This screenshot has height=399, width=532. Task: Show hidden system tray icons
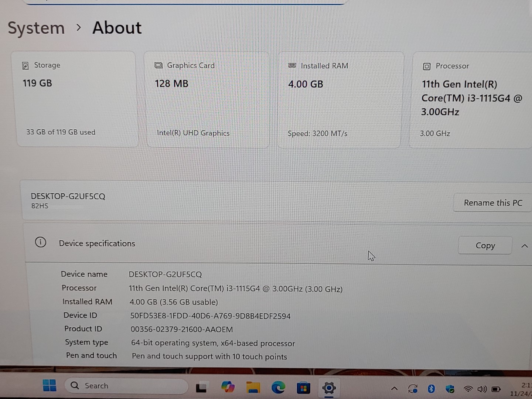(x=394, y=389)
